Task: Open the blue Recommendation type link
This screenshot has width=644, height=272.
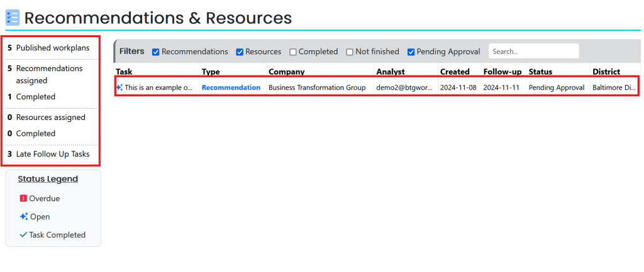Action: [231, 88]
